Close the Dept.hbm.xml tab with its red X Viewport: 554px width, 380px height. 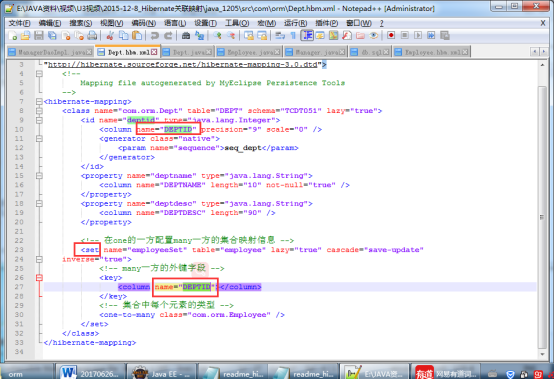point(154,52)
